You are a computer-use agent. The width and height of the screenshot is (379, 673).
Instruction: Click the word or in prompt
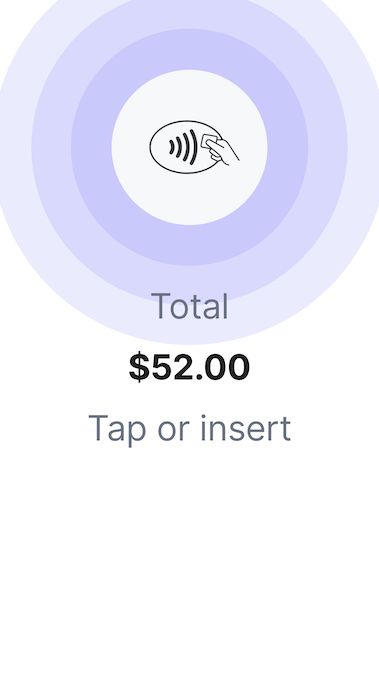pyautogui.click(x=173, y=431)
